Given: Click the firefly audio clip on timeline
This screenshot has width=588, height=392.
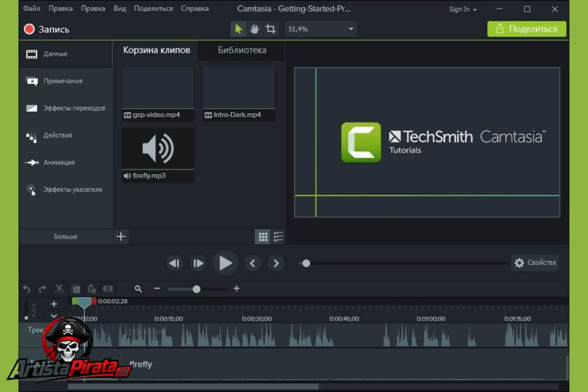Looking at the screenshot, I should 343,364.
